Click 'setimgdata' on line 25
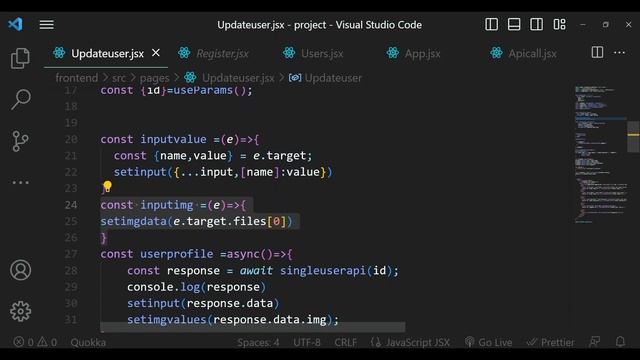The width and height of the screenshot is (640, 360). point(133,221)
